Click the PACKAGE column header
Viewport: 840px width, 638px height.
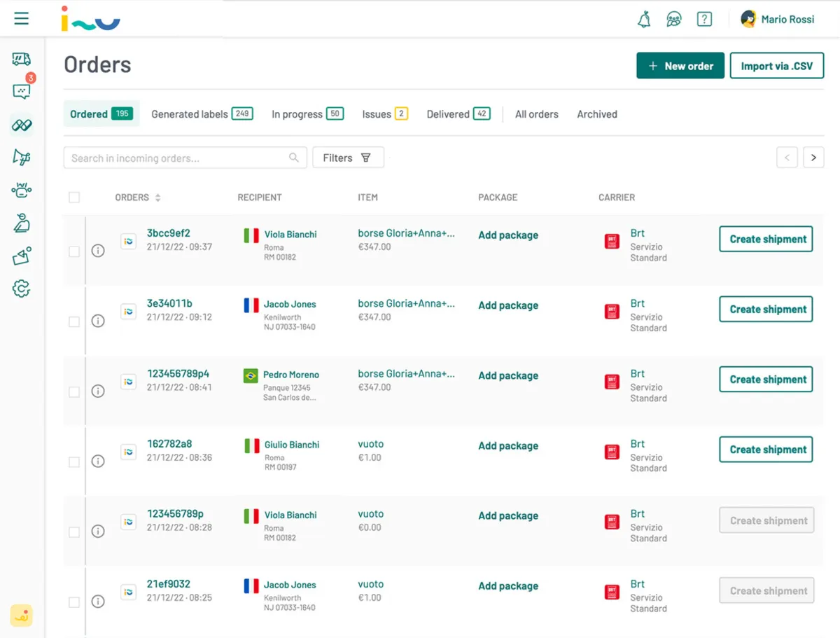[x=498, y=197]
